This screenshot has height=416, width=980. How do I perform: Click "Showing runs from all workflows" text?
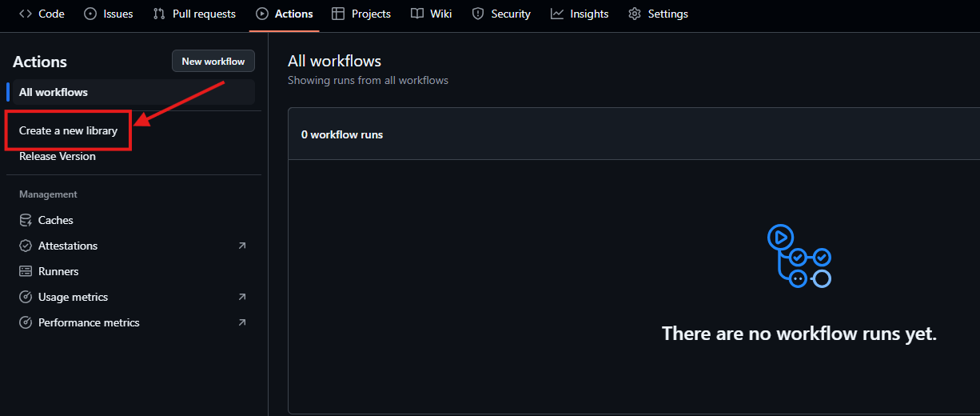(x=368, y=80)
